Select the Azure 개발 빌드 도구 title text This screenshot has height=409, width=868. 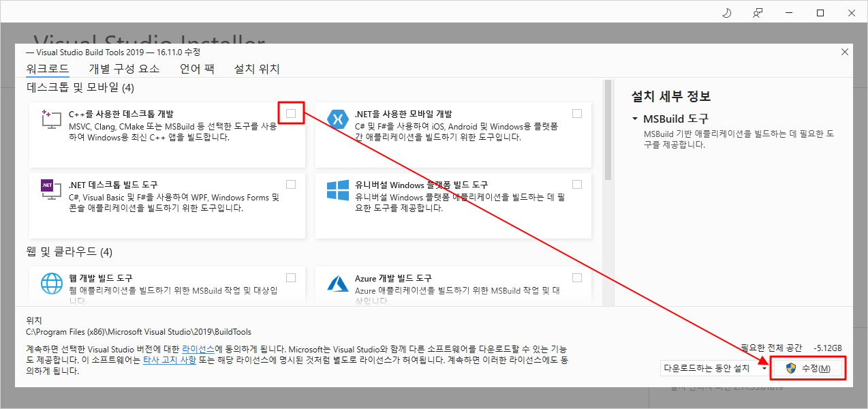click(393, 278)
